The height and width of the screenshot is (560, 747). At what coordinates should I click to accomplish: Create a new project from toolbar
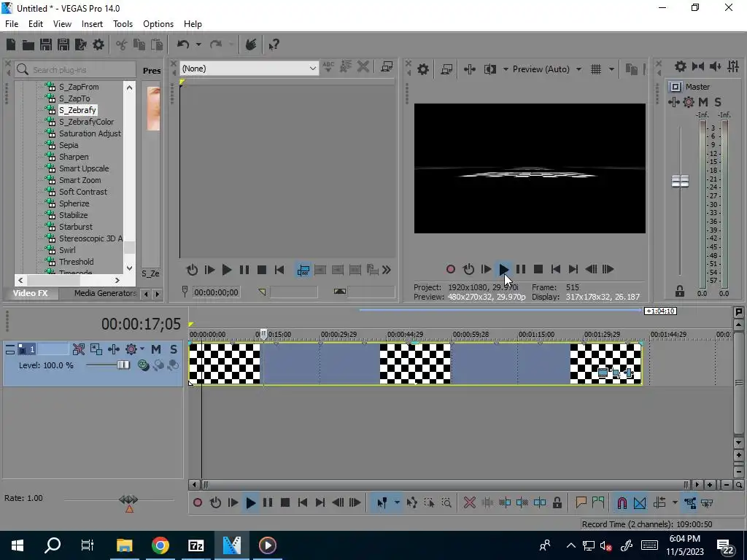click(10, 44)
